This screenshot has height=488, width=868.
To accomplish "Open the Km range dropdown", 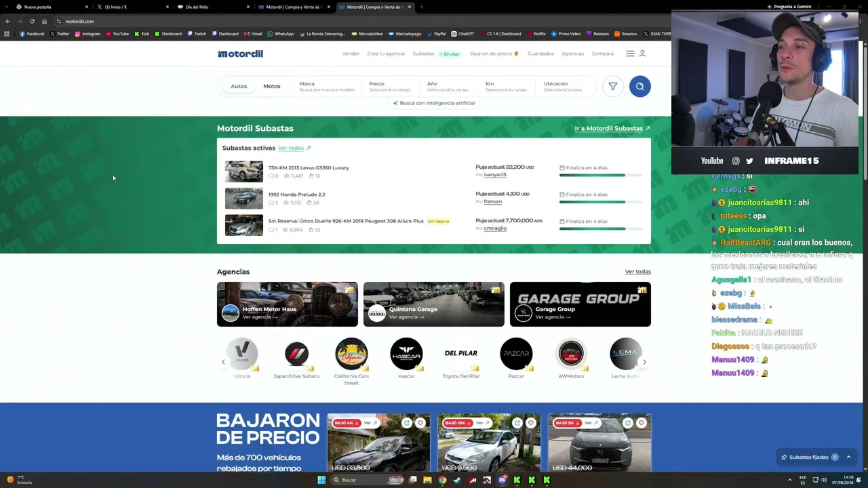I will pos(506,86).
